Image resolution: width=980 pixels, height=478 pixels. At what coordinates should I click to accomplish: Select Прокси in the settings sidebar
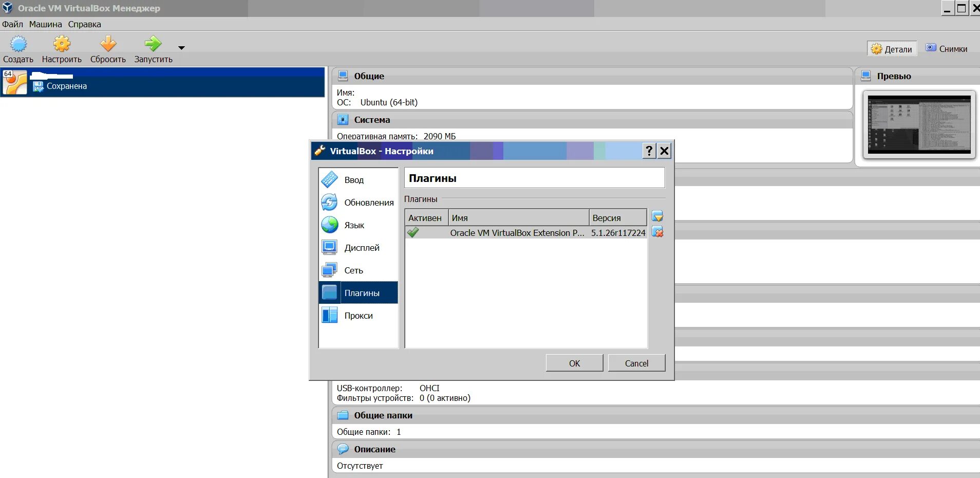[359, 316]
